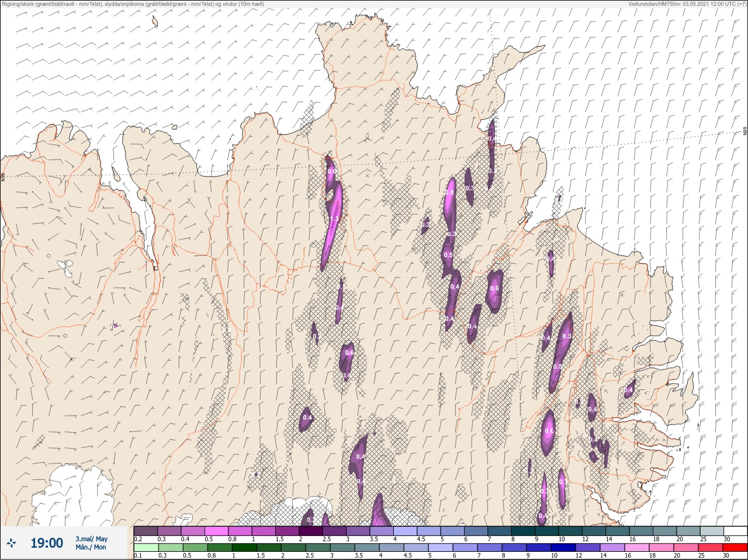The width and height of the screenshot is (748, 560).
Task: Click the '0.1' label starting the lower legend scale
Action: coord(138,555)
